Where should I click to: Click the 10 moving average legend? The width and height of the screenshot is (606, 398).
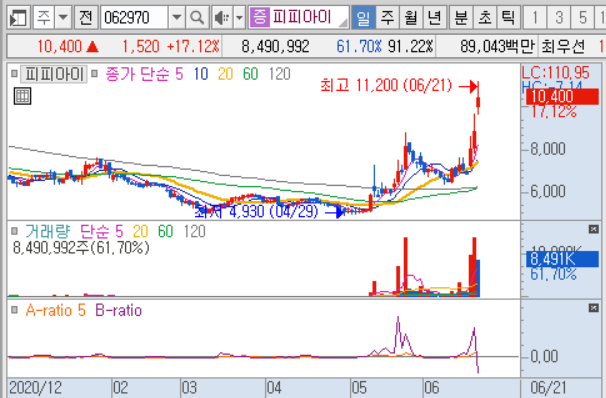click(x=201, y=74)
